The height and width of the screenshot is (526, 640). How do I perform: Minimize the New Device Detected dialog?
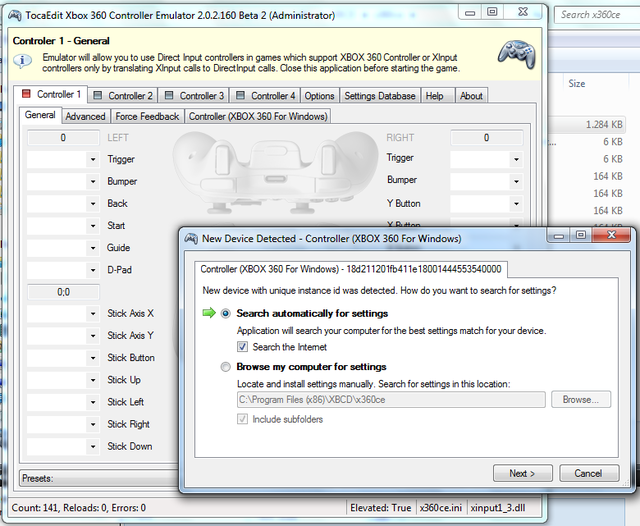click(558, 235)
